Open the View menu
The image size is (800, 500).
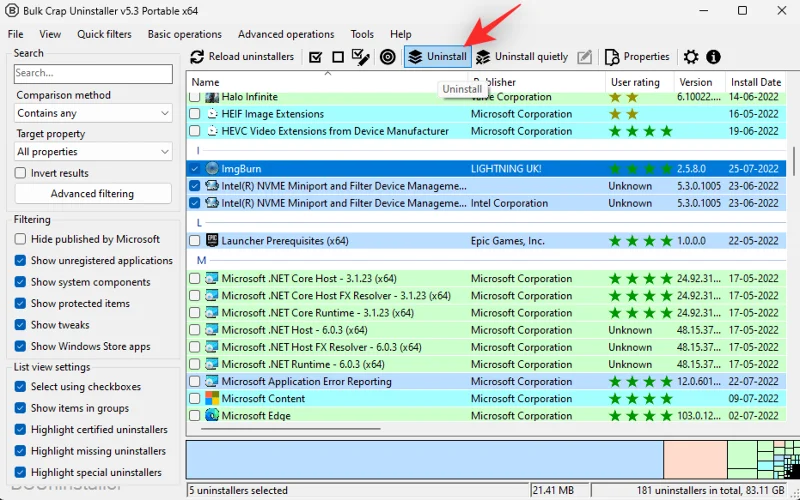[50, 34]
